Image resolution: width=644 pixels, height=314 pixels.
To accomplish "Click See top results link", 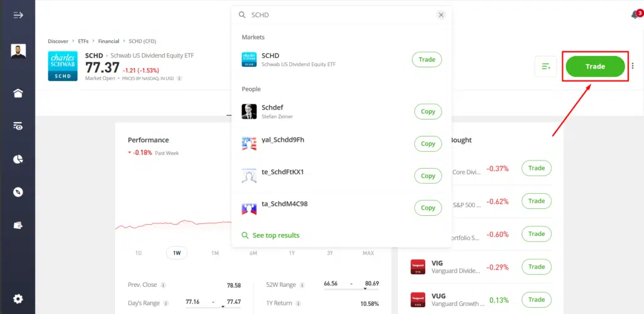I will point(275,235).
